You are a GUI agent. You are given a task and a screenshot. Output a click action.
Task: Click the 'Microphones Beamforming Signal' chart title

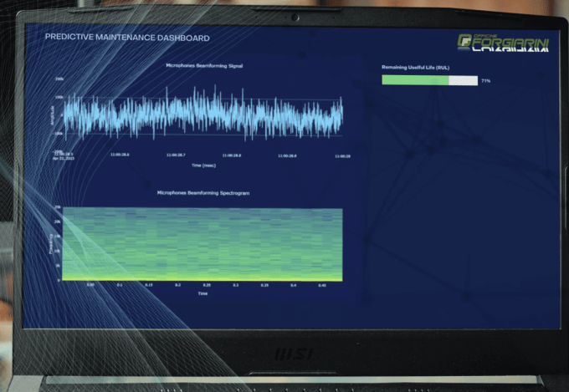(x=204, y=66)
